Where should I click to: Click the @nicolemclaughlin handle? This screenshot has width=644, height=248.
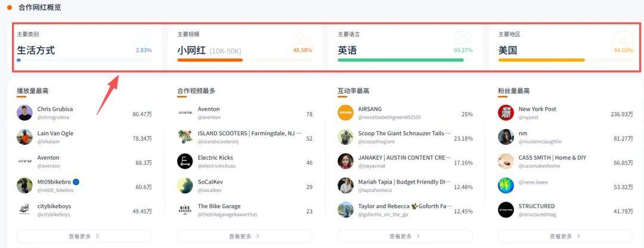point(540,142)
